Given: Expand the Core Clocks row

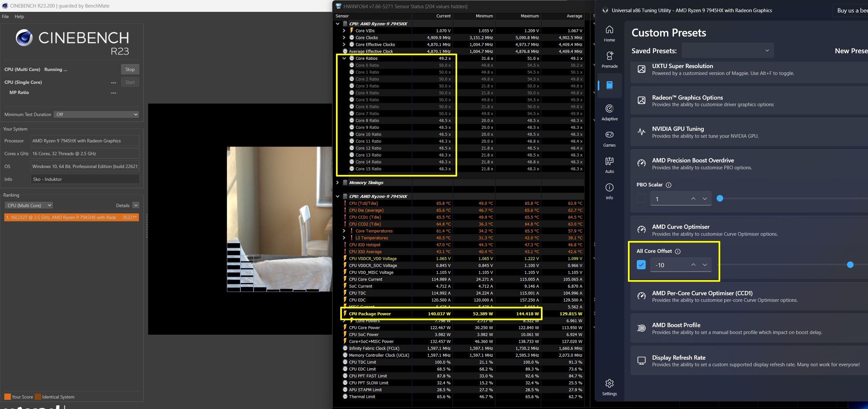Looking at the screenshot, I should (x=344, y=37).
